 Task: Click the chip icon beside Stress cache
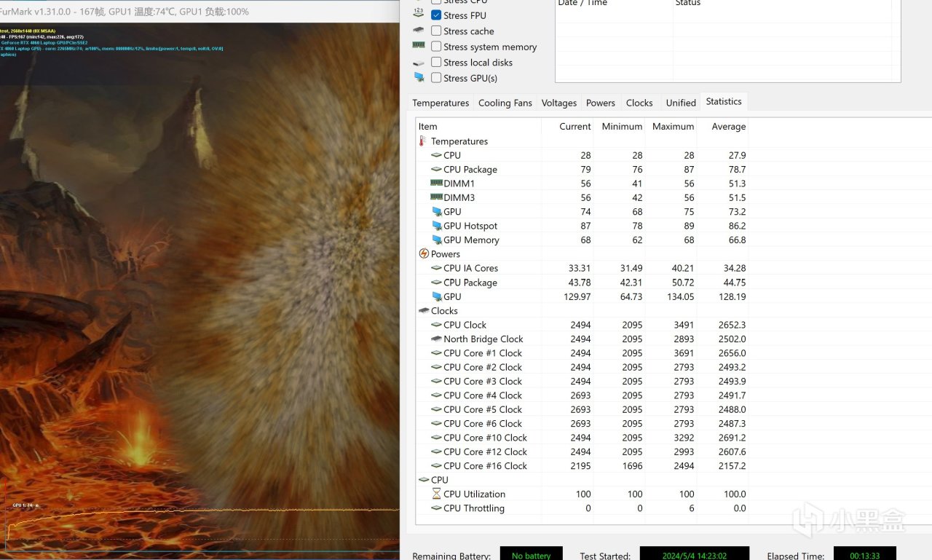coord(419,31)
